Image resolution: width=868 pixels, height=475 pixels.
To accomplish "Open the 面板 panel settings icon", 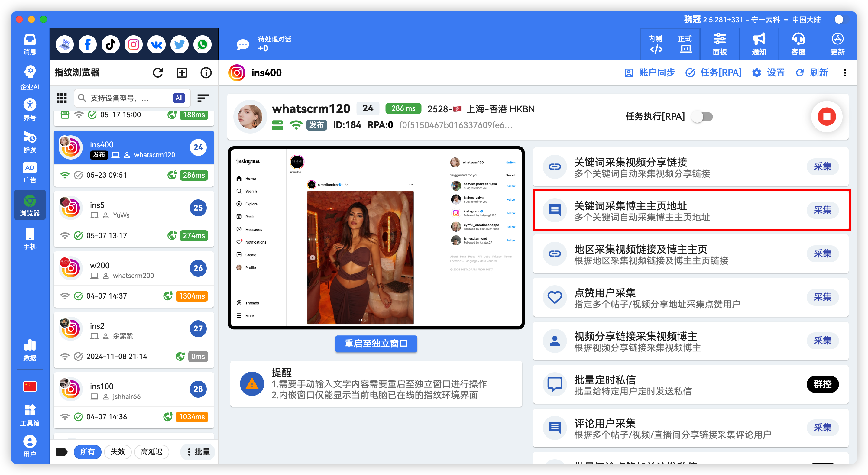I will (x=720, y=44).
